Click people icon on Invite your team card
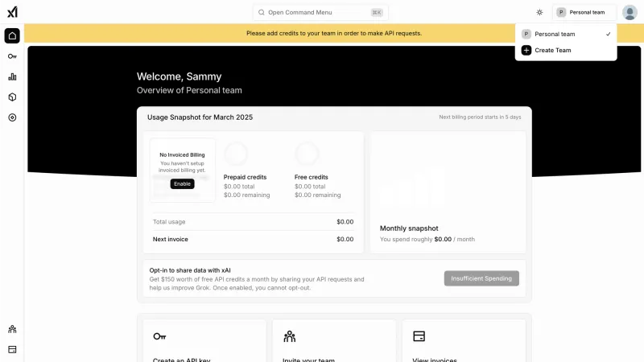The height and width of the screenshot is (362, 644). click(x=290, y=336)
